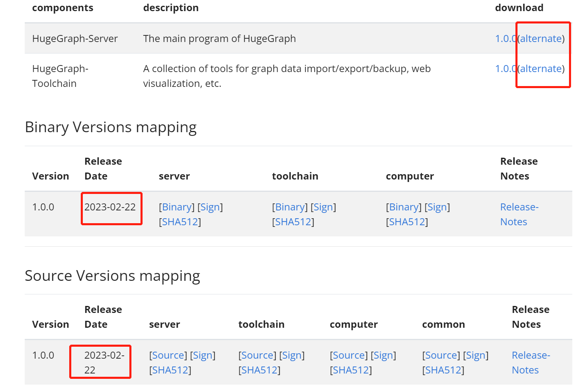Screen dimensions: 576x392
Task: Open common SHA512 link in Source Versions
Action: point(443,370)
